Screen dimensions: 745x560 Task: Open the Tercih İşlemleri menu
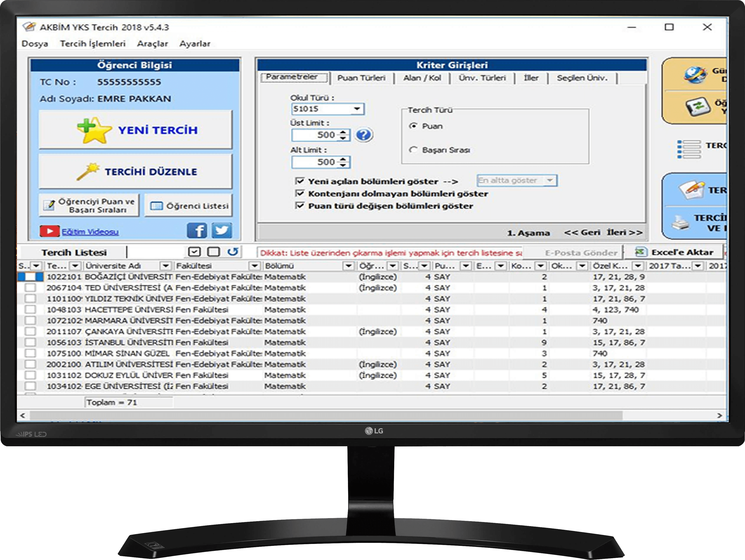[93, 43]
